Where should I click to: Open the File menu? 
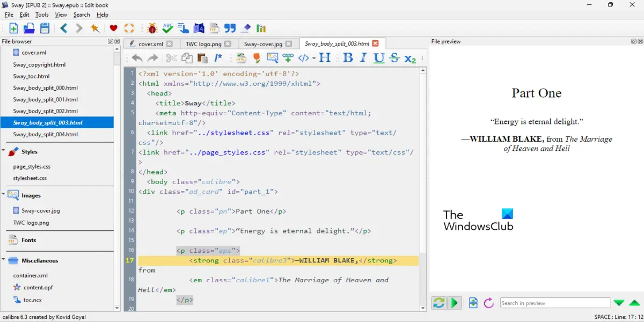pyautogui.click(x=9, y=14)
